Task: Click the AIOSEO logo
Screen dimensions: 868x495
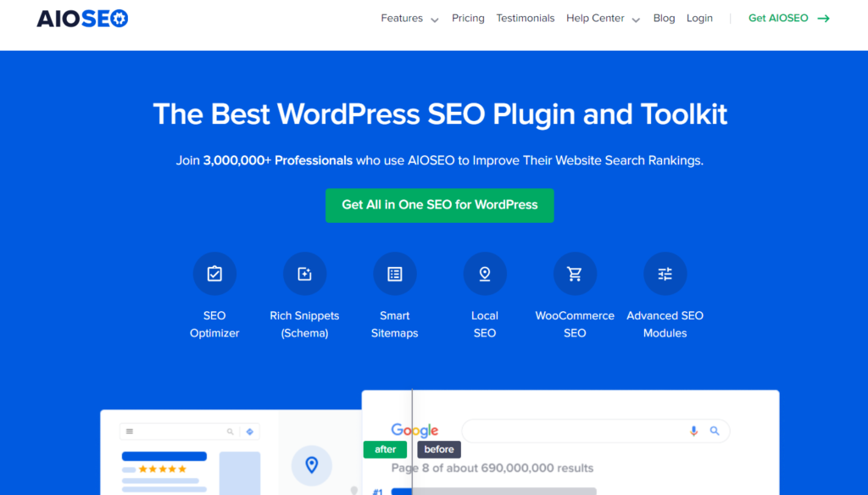Action: [x=81, y=18]
